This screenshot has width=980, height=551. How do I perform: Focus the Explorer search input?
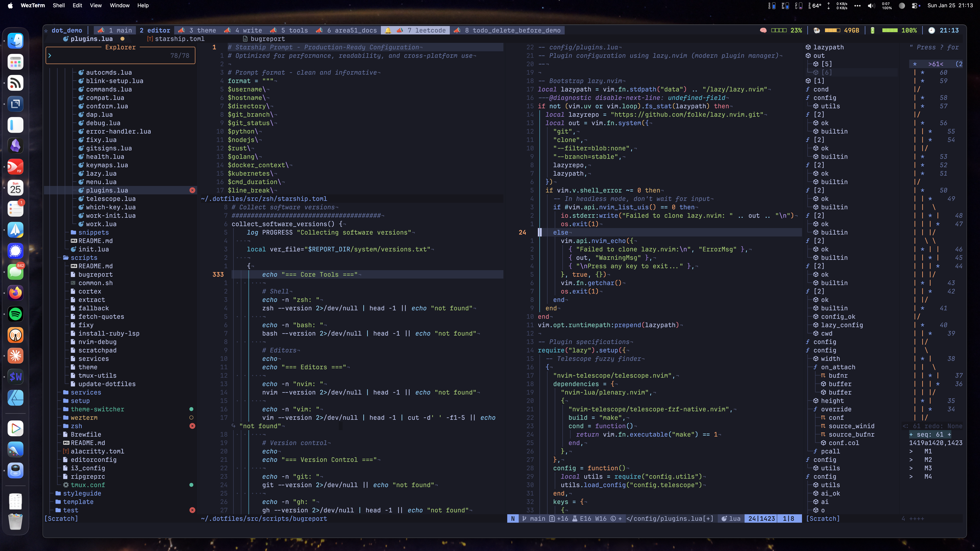tap(120, 55)
